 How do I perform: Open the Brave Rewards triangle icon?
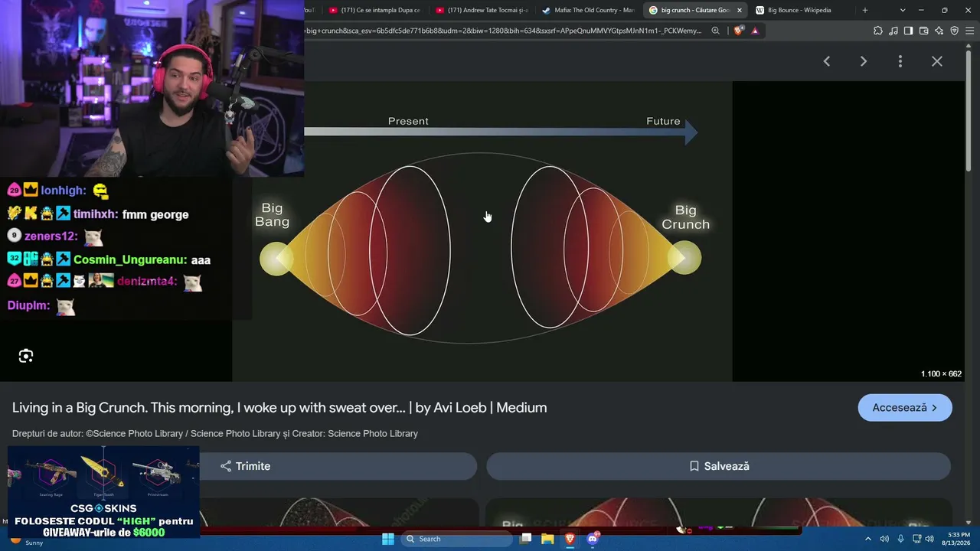pos(755,31)
